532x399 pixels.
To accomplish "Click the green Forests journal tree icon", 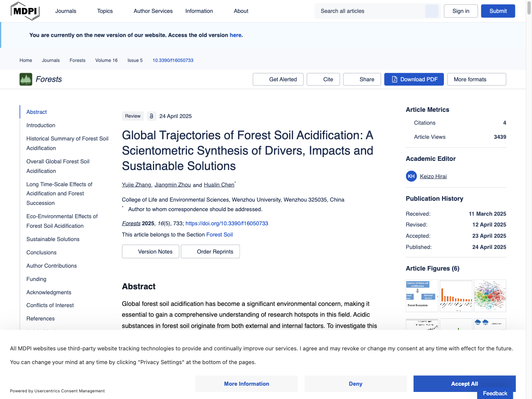I will point(25,79).
